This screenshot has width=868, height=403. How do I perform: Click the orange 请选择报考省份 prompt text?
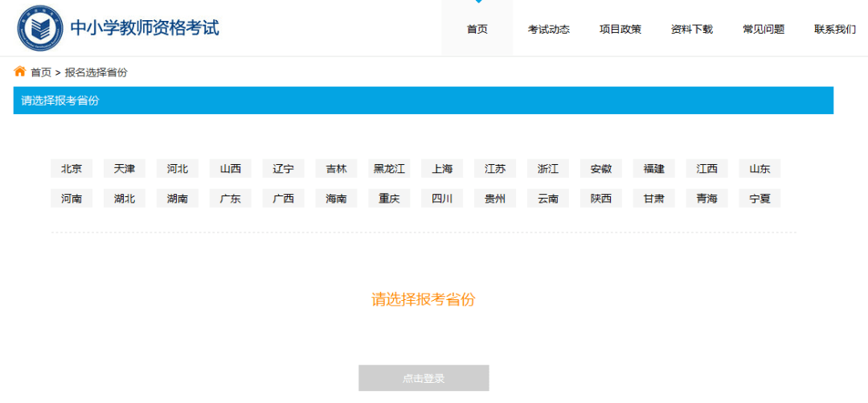point(424,300)
